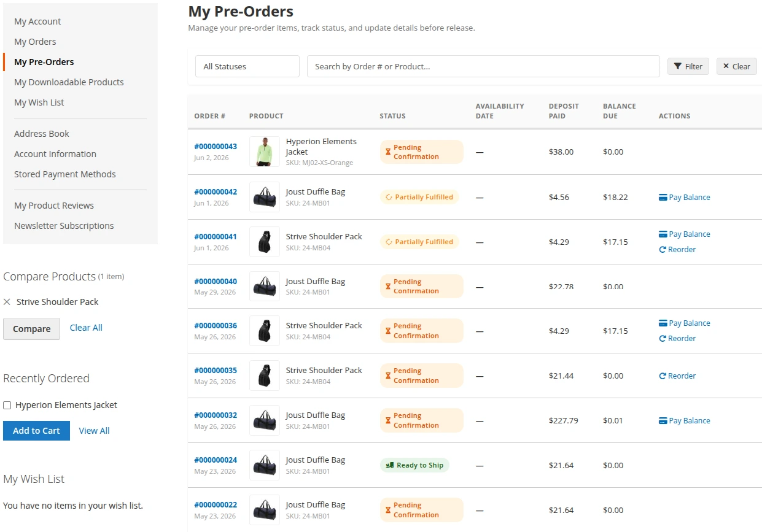762x532 pixels.
Task: Remove Strive Shoulder Pack from compare list
Action: [7, 302]
